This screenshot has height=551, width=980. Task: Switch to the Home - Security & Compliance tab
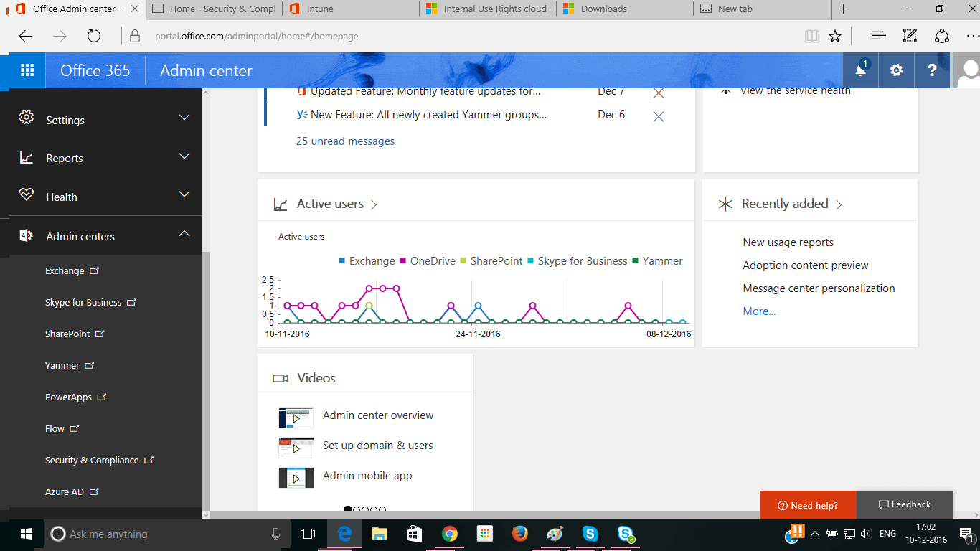213,9
